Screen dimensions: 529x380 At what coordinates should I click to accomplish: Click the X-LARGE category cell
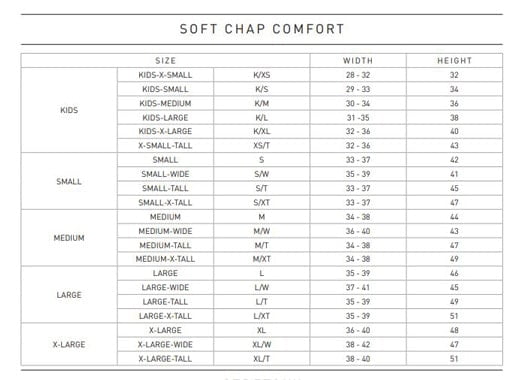[69, 345]
